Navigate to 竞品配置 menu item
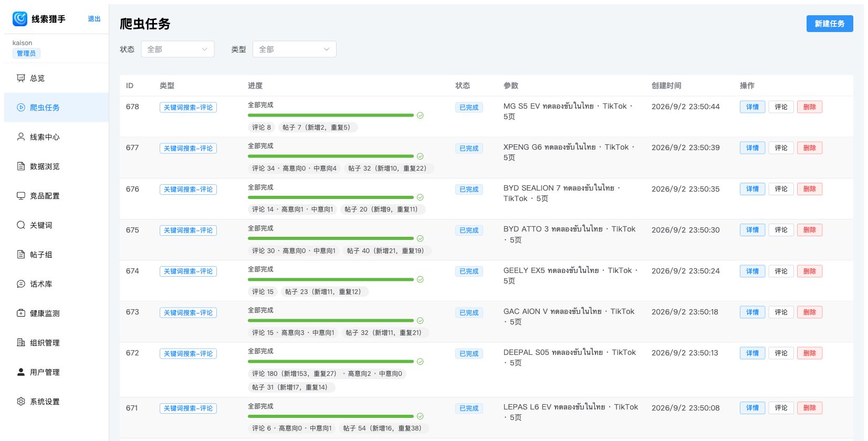The width and height of the screenshot is (868, 441). click(x=57, y=196)
